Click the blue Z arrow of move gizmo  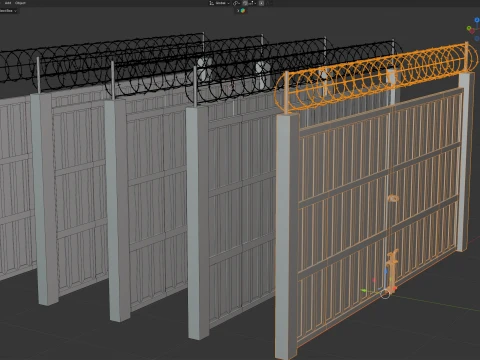tap(386, 273)
